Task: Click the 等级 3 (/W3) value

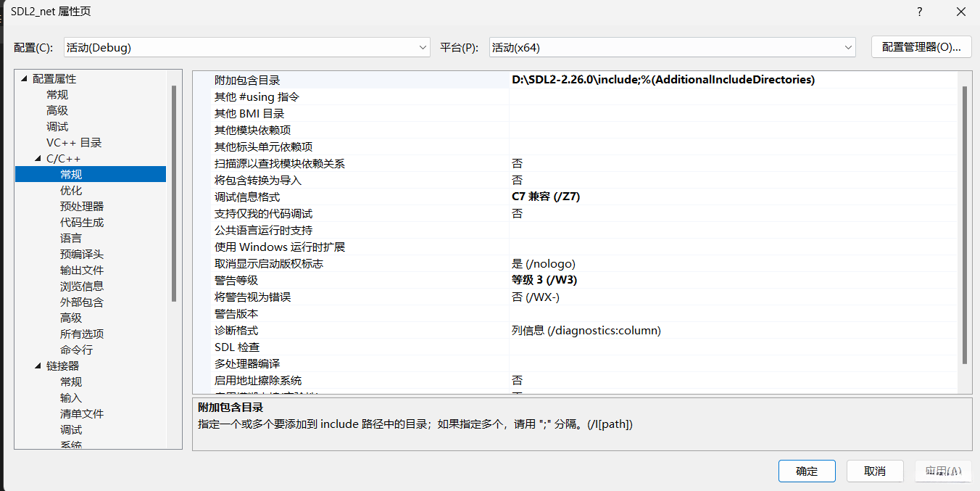Action: (x=544, y=280)
